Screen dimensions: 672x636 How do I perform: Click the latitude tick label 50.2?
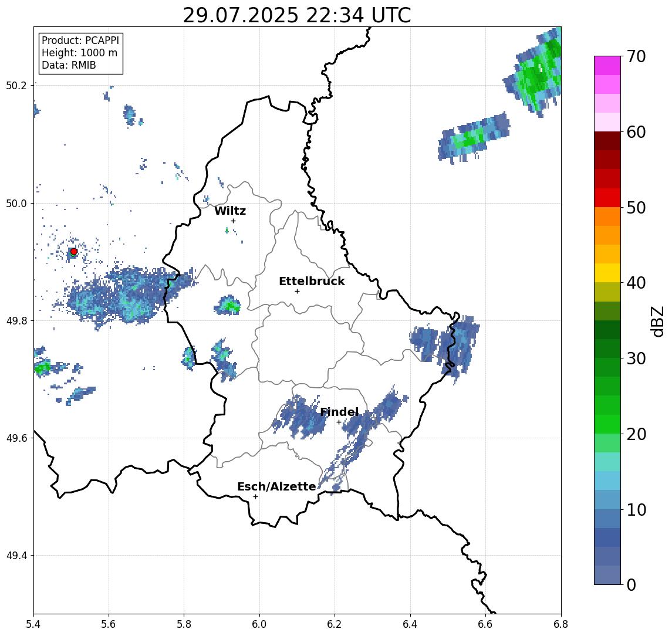tap(16, 85)
